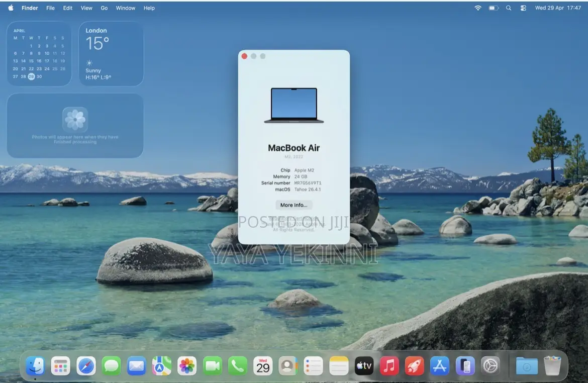
Task: Click highlighted date 29 in calendar widget
Action: 31,76
